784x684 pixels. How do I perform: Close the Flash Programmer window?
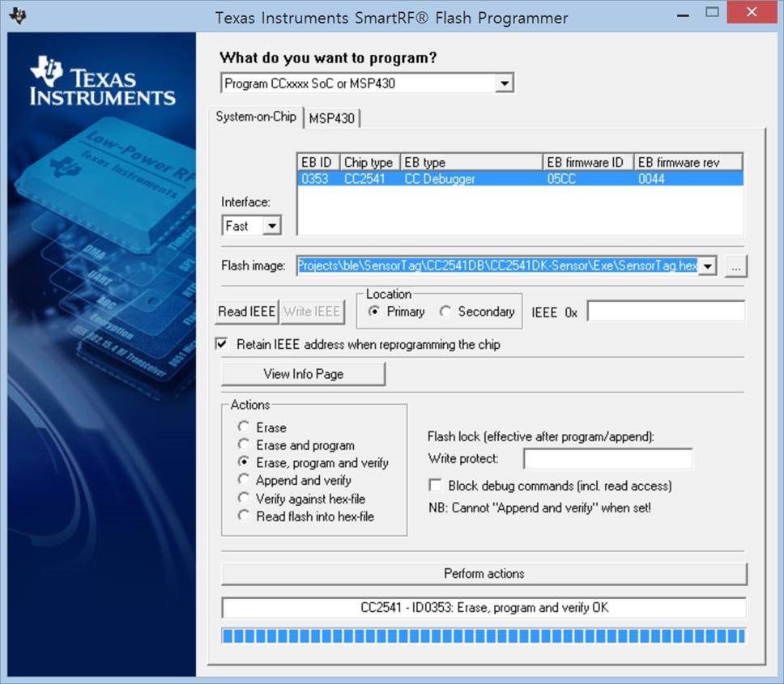(x=752, y=12)
